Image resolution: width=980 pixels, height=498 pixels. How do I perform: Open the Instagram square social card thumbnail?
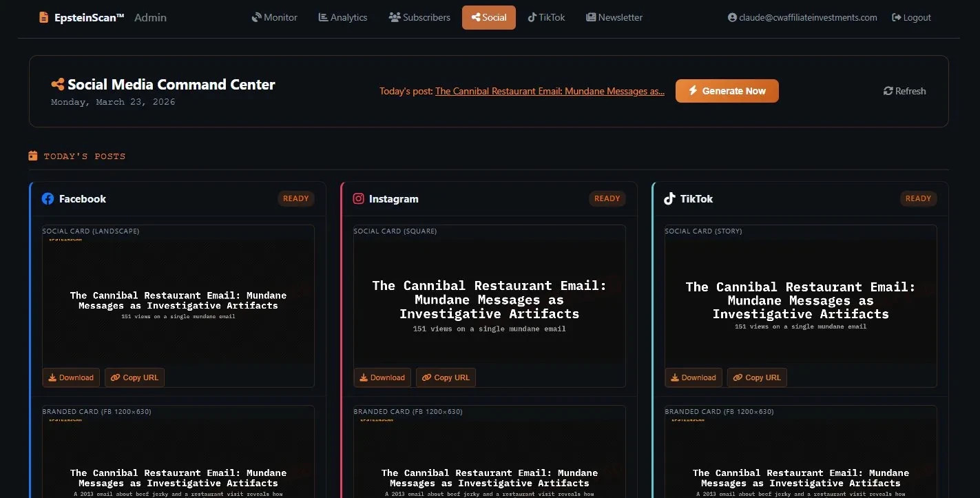coord(490,301)
